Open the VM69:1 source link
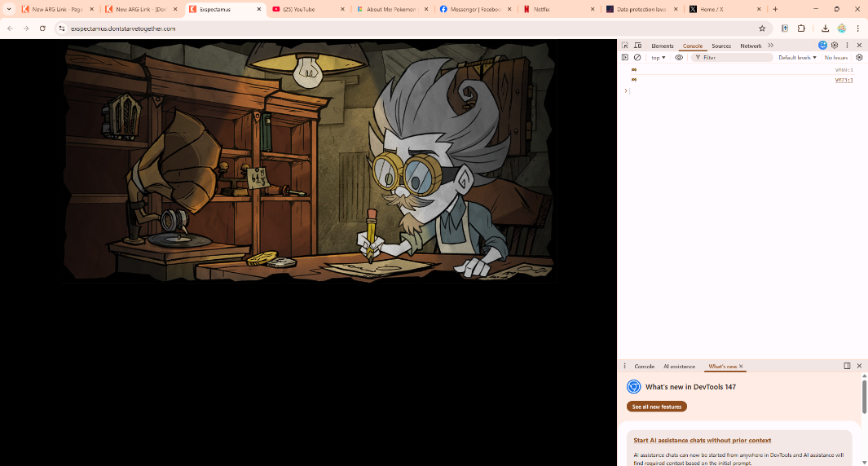The image size is (868, 466). coord(844,70)
